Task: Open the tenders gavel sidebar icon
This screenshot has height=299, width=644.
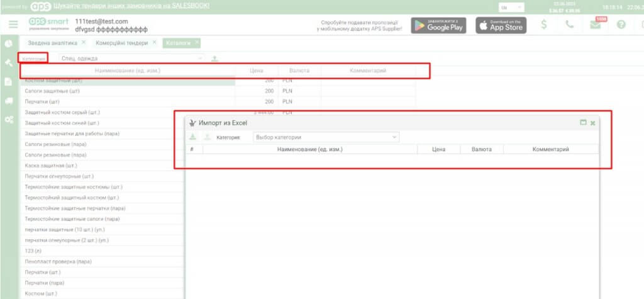Action: point(9,62)
